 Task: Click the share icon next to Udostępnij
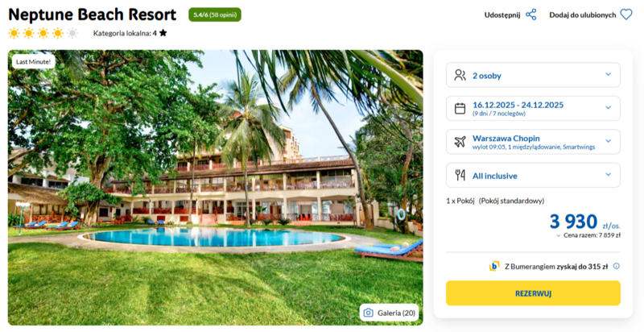(x=530, y=15)
